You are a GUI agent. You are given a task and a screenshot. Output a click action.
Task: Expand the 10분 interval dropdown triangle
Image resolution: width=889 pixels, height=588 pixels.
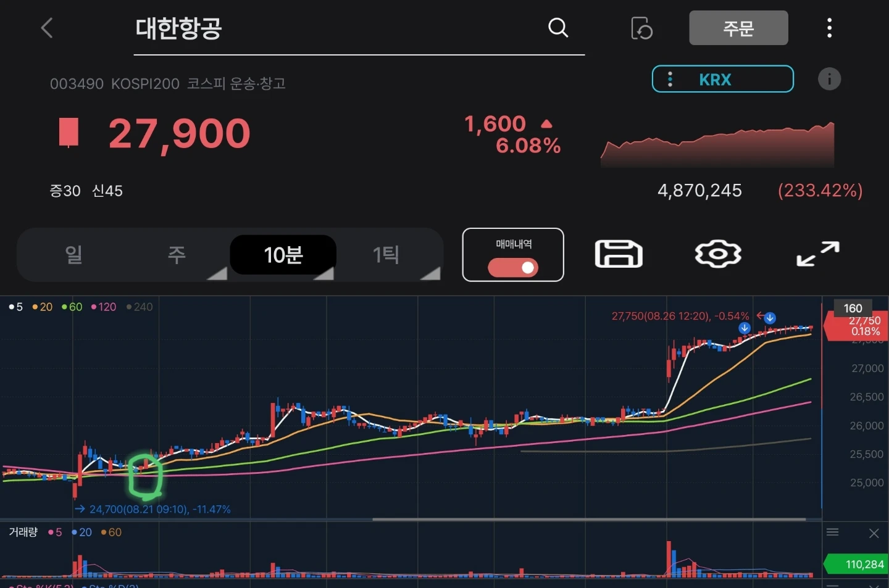[324, 273]
